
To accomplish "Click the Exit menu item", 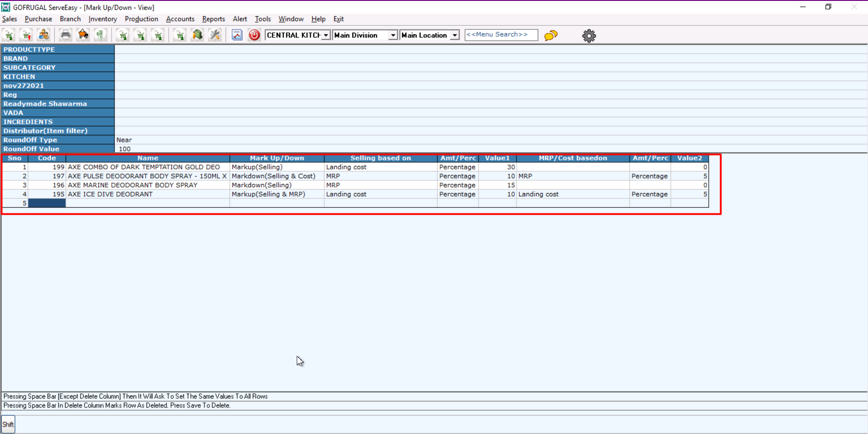I will 339,19.
